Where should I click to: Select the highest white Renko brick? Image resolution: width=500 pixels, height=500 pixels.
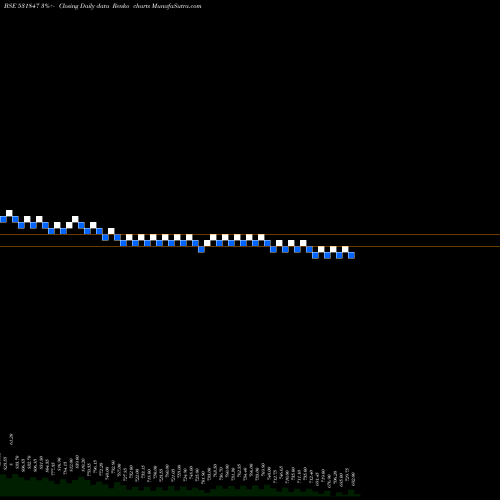9,213
